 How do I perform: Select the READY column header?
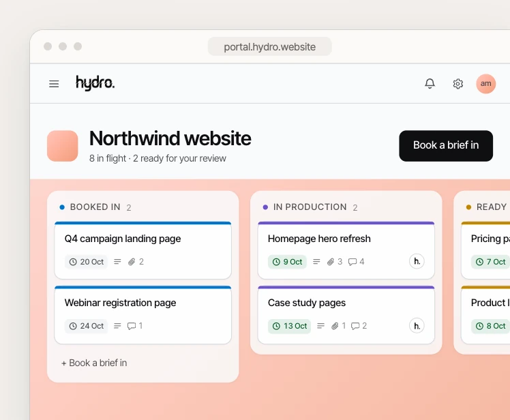tap(492, 207)
